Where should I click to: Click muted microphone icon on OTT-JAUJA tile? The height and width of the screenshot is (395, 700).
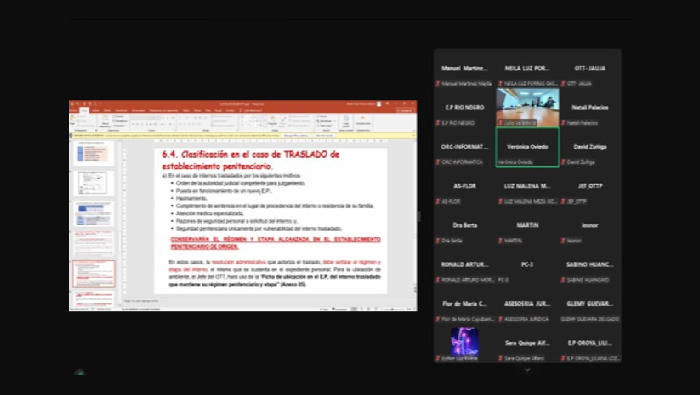click(563, 83)
